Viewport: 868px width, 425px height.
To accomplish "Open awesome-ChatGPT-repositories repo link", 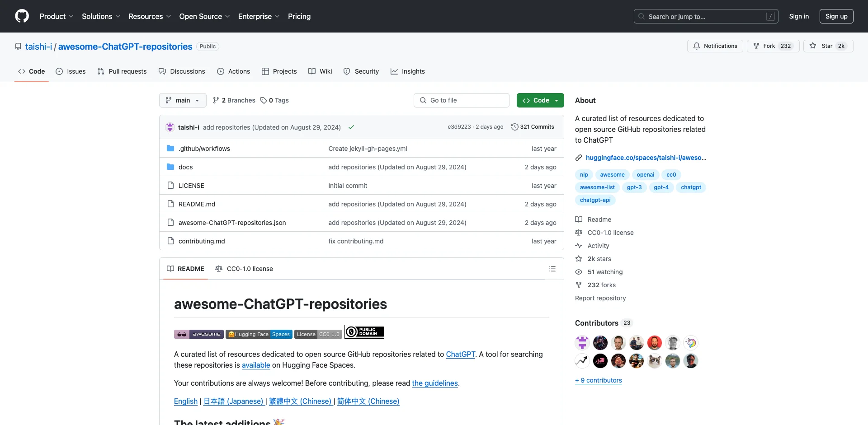I will pyautogui.click(x=125, y=47).
